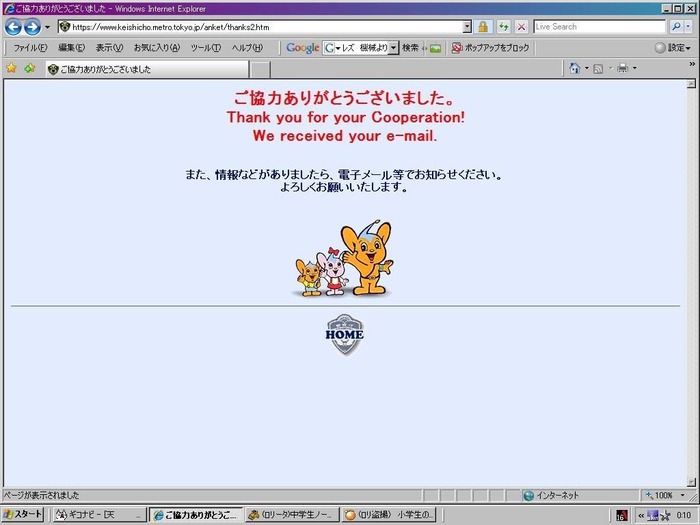This screenshot has height=525, width=700.
Task: Expand the 100% zoom level dropdown arrow
Action: point(682,495)
